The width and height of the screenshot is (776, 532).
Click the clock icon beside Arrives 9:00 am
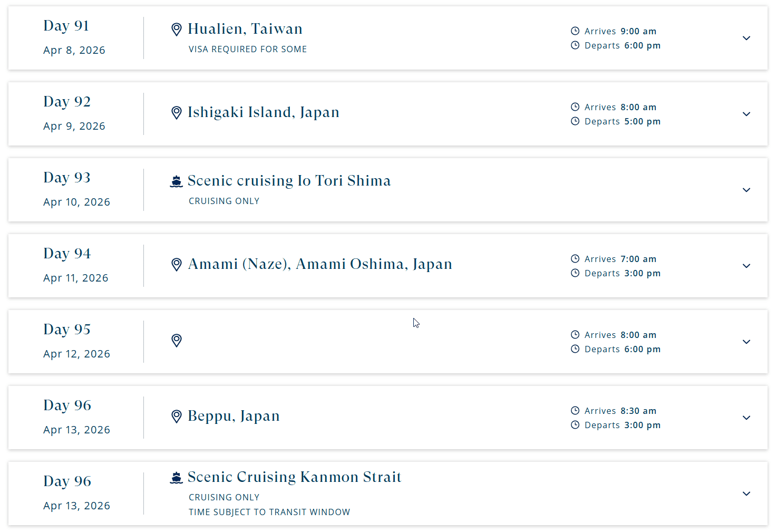[575, 31]
